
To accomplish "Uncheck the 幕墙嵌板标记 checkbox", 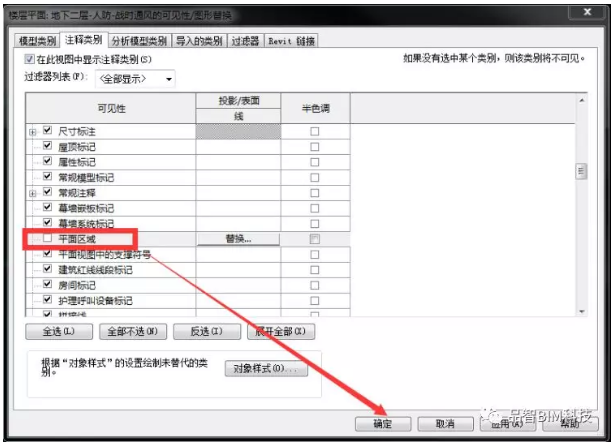I will [x=46, y=208].
